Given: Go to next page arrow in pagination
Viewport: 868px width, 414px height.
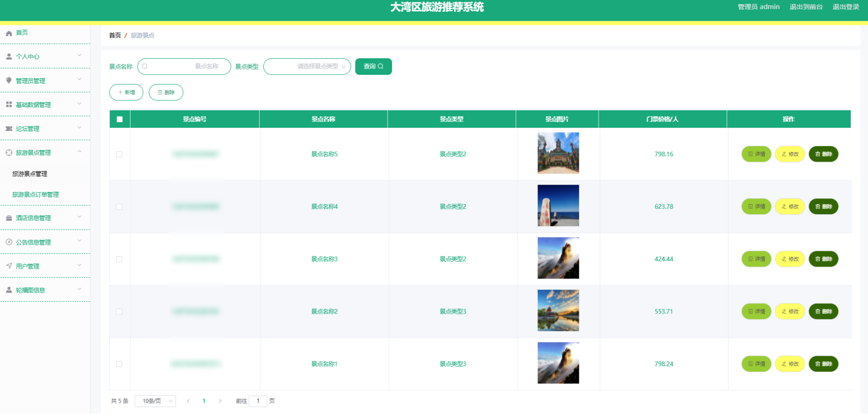Looking at the screenshot, I should coord(220,401).
